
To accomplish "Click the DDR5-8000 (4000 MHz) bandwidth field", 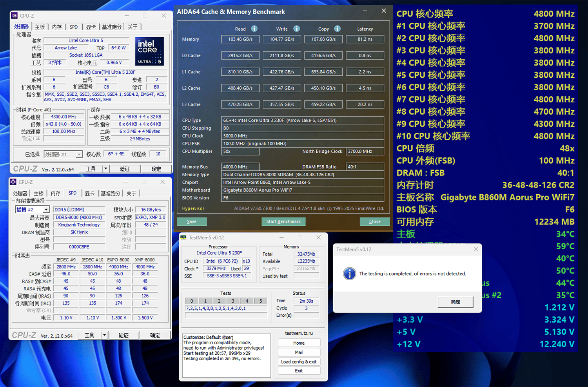I will (79, 217).
